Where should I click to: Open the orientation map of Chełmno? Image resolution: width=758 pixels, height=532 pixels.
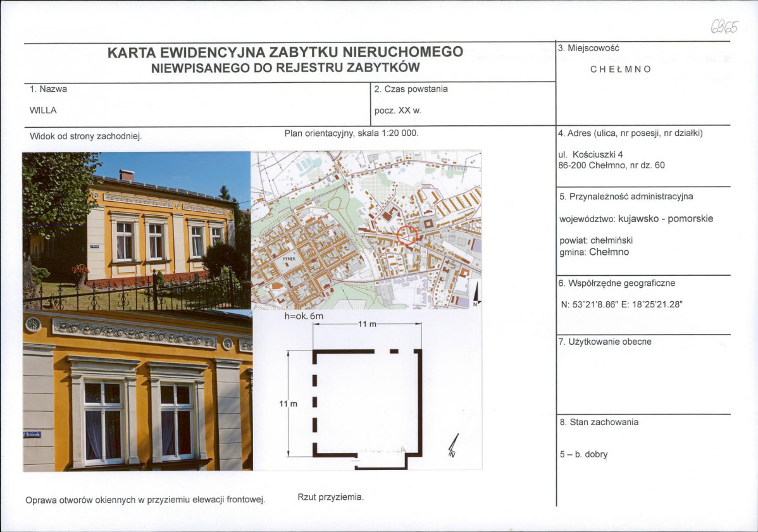pyautogui.click(x=366, y=230)
